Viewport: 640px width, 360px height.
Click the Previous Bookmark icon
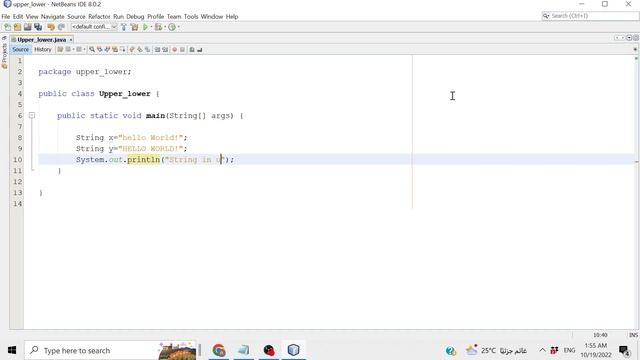click(x=132, y=49)
